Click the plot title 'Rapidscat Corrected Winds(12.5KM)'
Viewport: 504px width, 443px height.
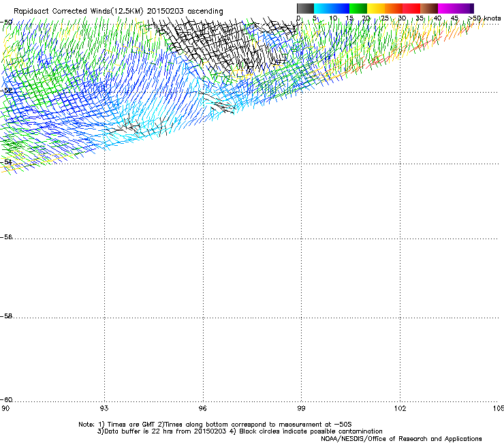pos(78,12)
